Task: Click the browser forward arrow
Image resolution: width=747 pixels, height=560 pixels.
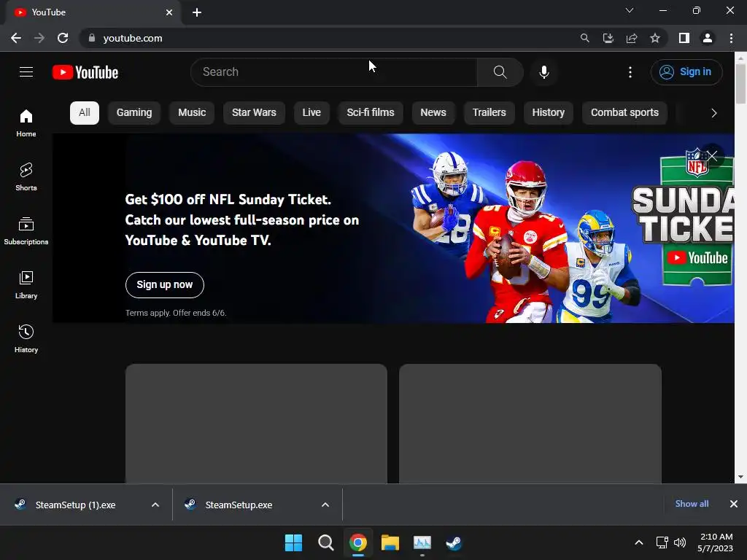Action: pyautogui.click(x=39, y=38)
